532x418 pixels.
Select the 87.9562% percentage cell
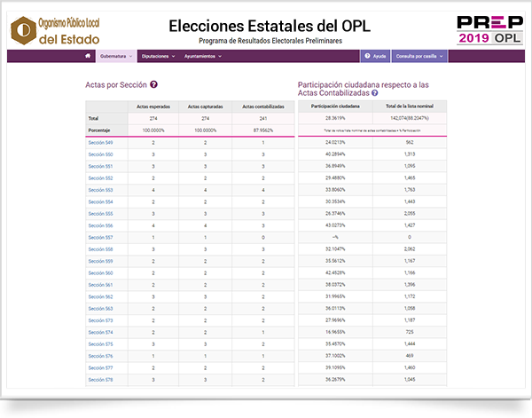(263, 130)
